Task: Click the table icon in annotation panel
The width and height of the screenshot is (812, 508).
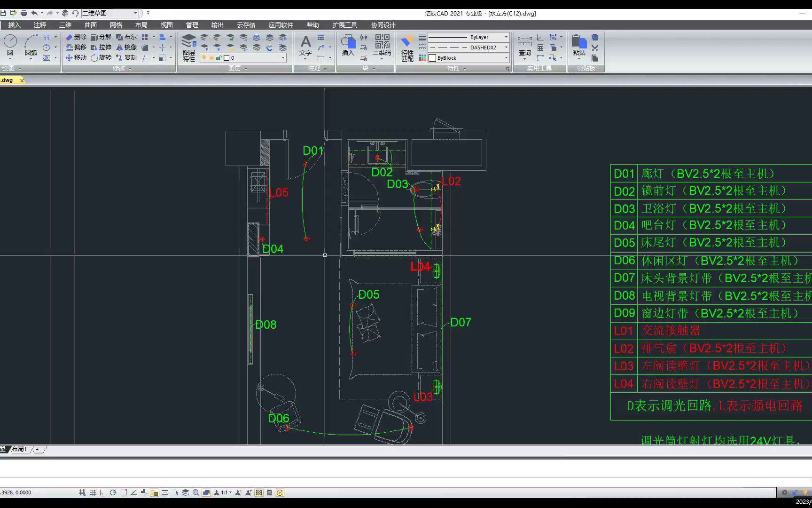Action: tap(321, 37)
